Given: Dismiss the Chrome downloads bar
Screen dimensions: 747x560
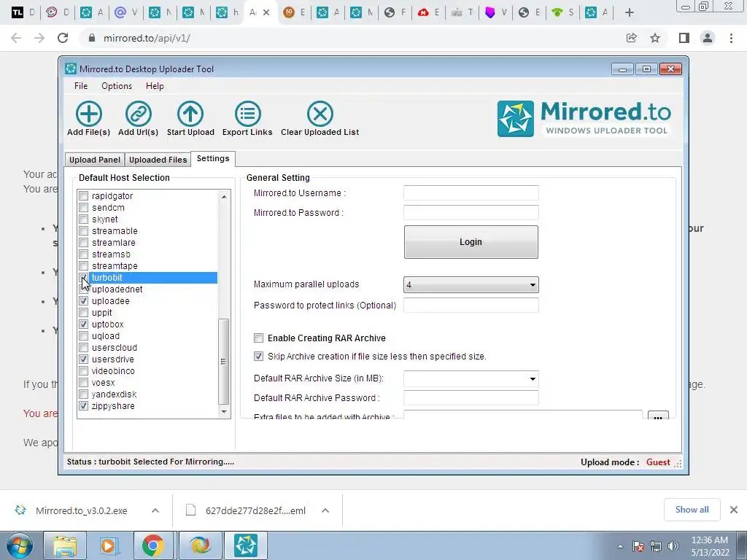Looking at the screenshot, I should click(x=734, y=510).
